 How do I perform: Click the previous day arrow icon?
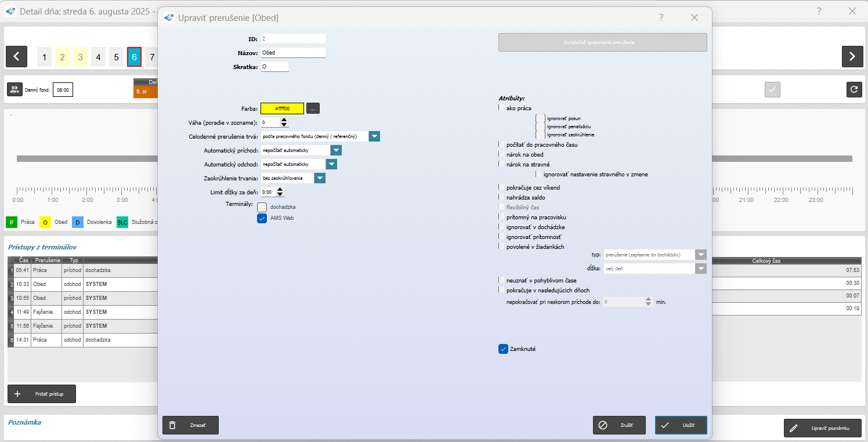(x=16, y=56)
